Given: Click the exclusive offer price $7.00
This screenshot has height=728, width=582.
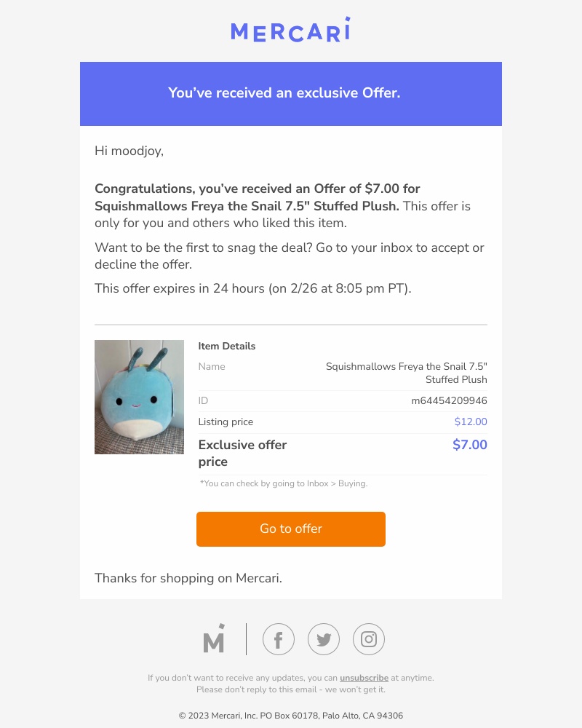Looking at the screenshot, I should coord(469,445).
